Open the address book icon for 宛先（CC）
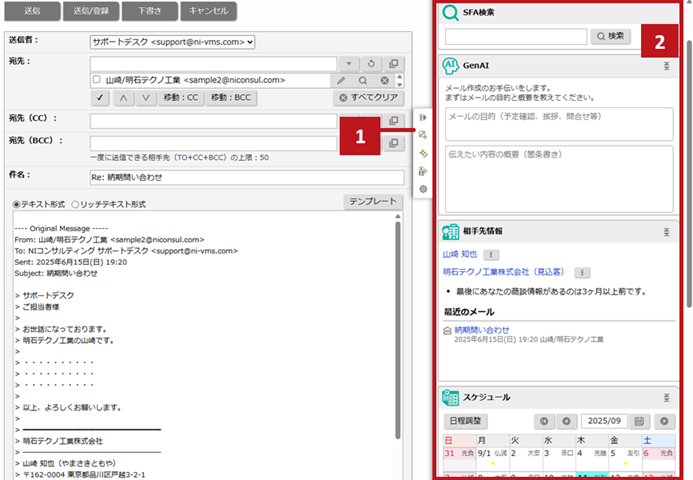This screenshot has height=480, width=693. coord(393,121)
